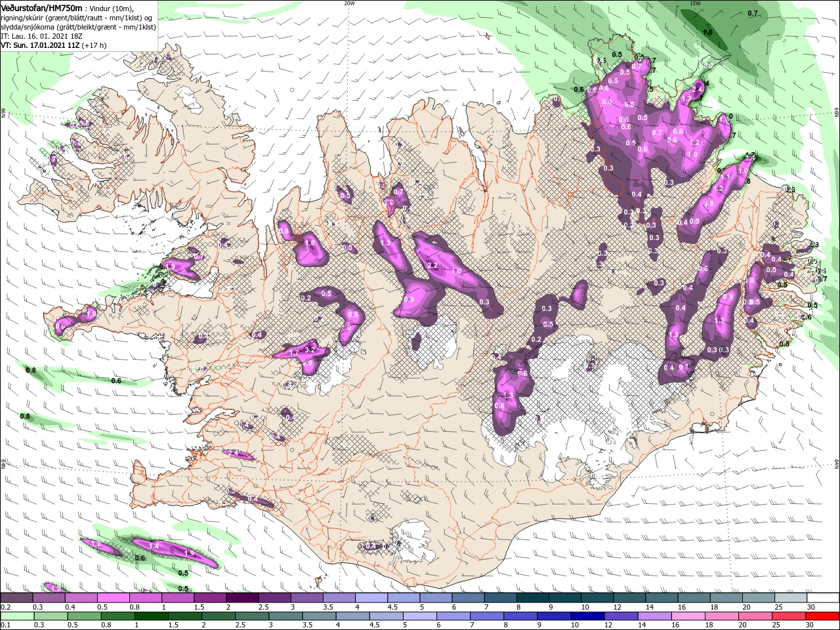This screenshot has width=840, height=630.
Task: Click the 3.2 snowfall value on the map
Action: (x=311, y=350)
